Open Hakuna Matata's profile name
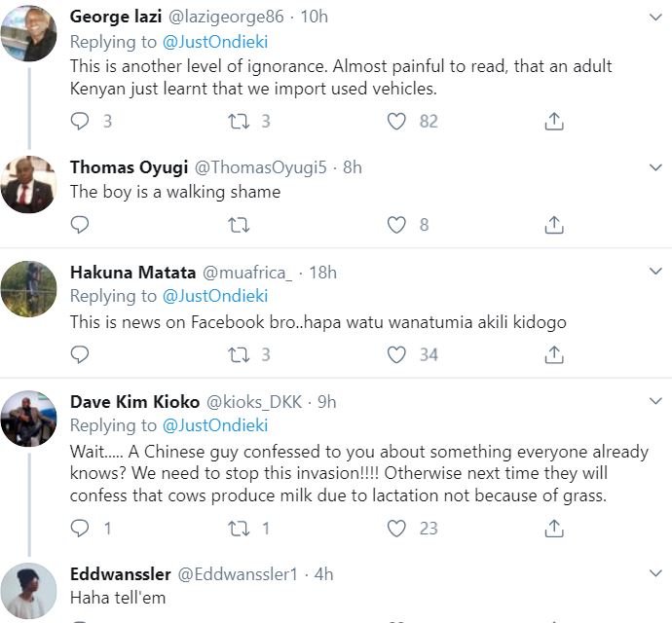 [132, 273]
